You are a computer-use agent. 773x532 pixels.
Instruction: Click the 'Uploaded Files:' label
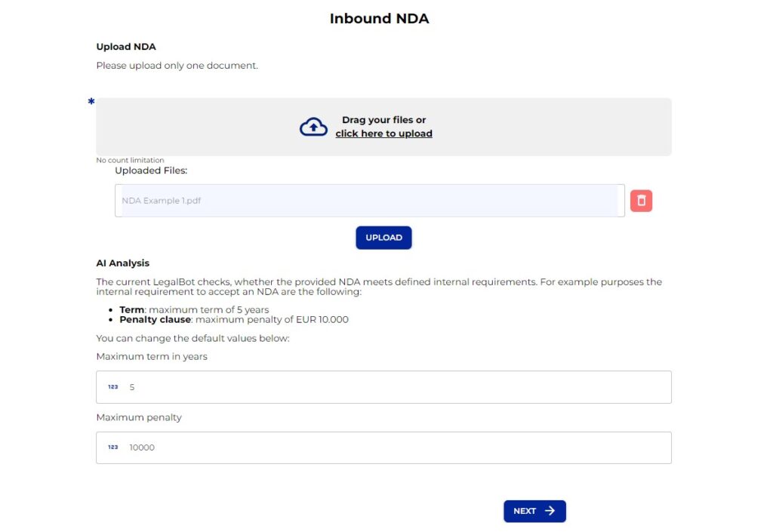click(151, 171)
